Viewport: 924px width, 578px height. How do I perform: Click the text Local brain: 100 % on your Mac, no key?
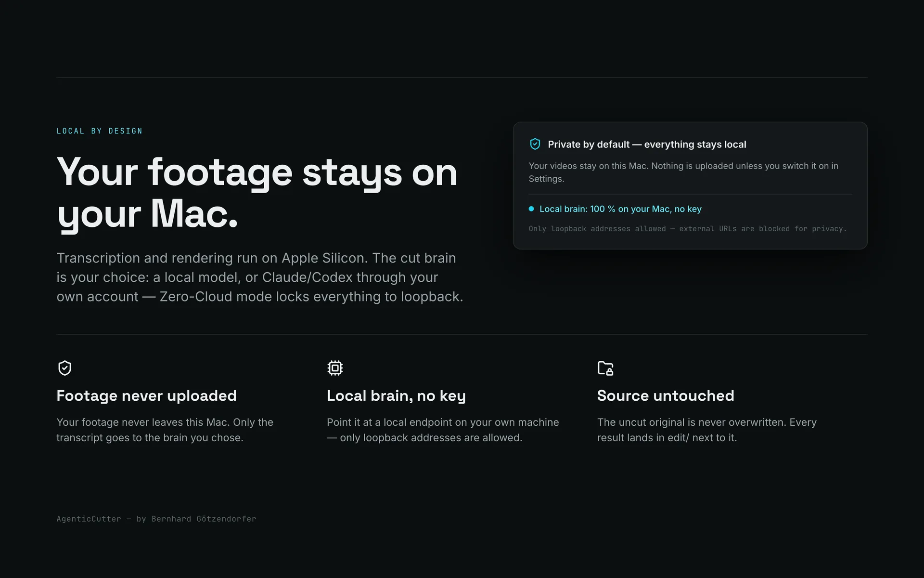[620, 209]
